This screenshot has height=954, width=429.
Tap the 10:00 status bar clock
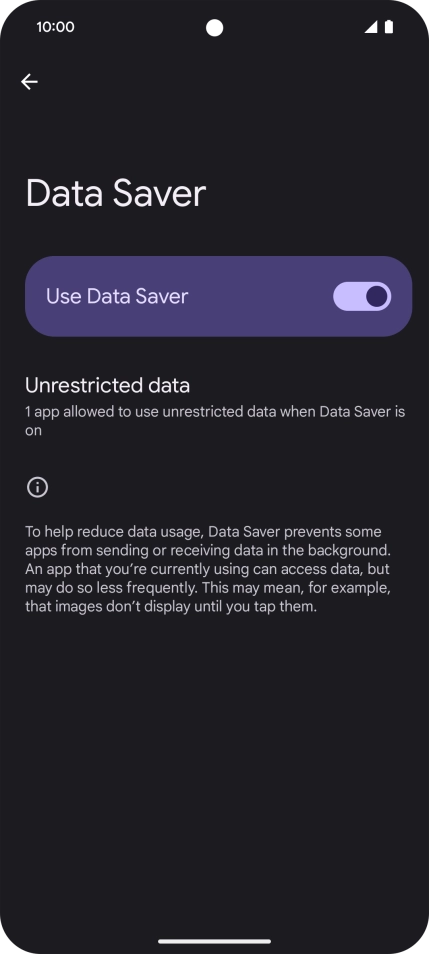(55, 27)
